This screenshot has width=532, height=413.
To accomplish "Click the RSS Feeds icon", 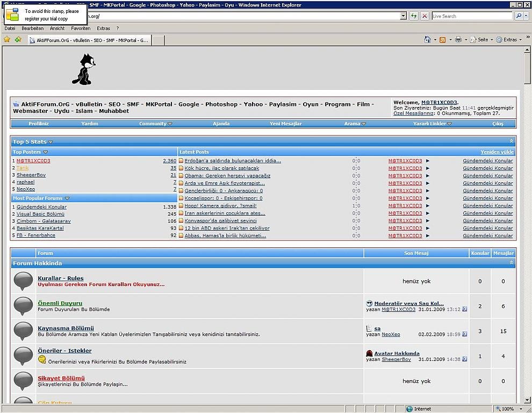I will pos(442,40).
